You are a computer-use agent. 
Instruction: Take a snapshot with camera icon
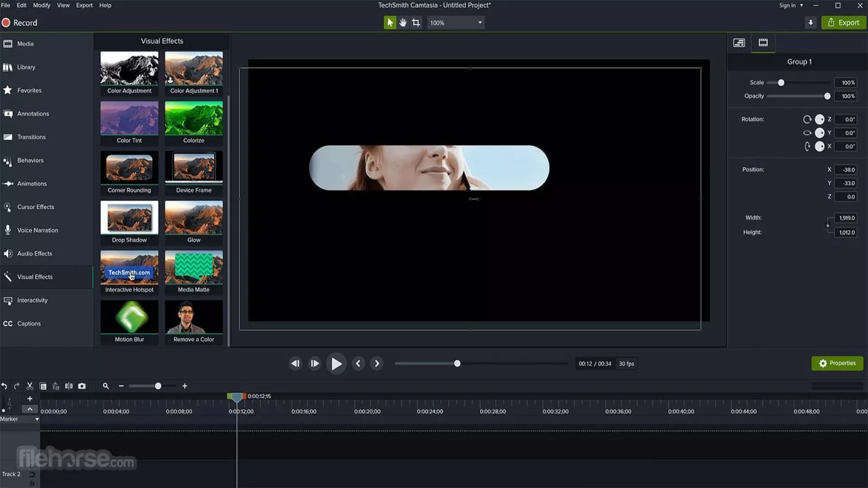click(x=82, y=386)
